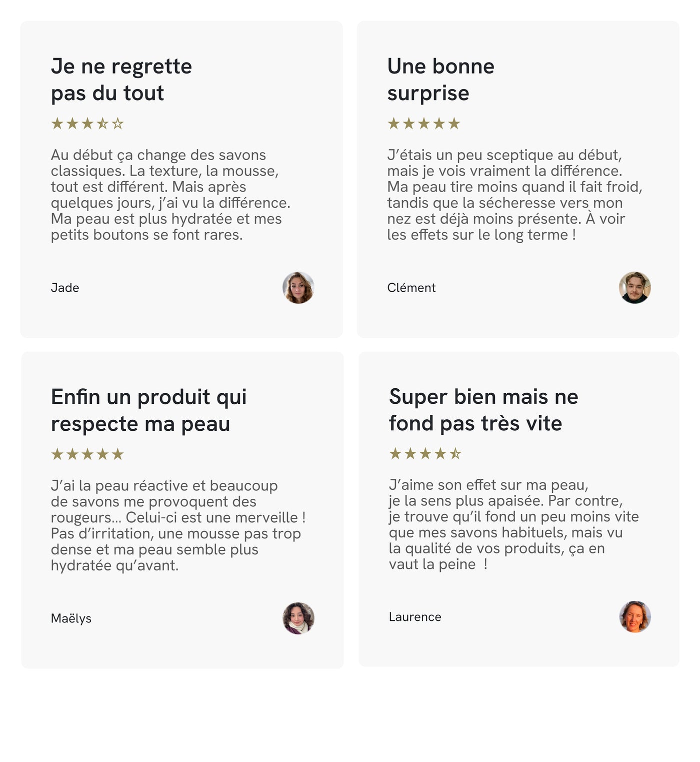Image resolution: width=700 pixels, height=762 pixels.
Task: Click the five-star rating in Maëlys's review
Action: coord(87,454)
